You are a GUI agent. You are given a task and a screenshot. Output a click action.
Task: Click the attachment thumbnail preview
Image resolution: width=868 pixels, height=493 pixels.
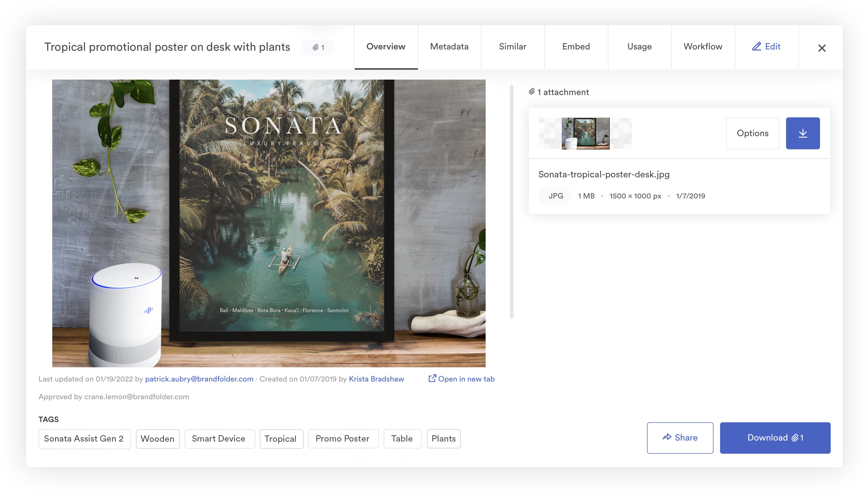point(585,133)
